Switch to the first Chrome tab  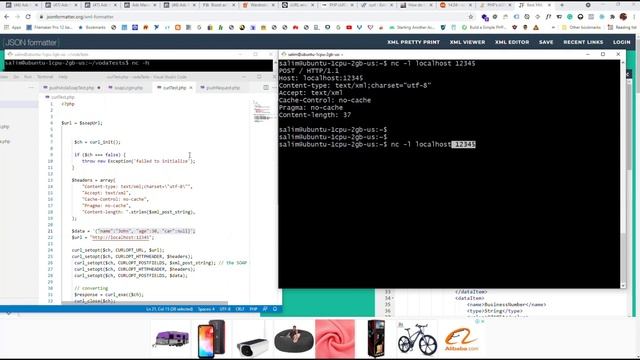pyautogui.click(x=21, y=5)
